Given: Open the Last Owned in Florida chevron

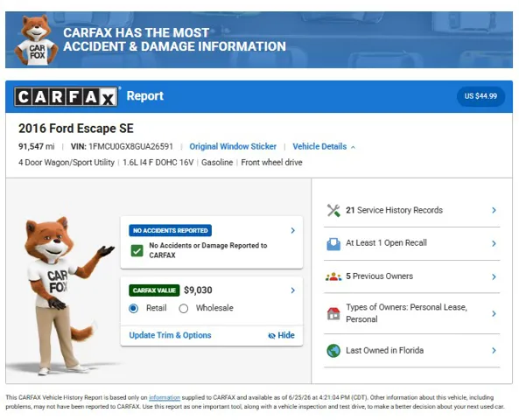Looking at the screenshot, I should (x=494, y=351).
